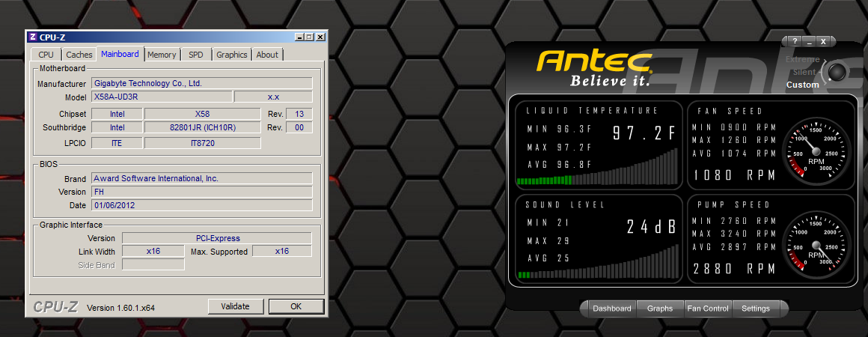Click the LPCIO ITE vendor field

click(x=117, y=143)
